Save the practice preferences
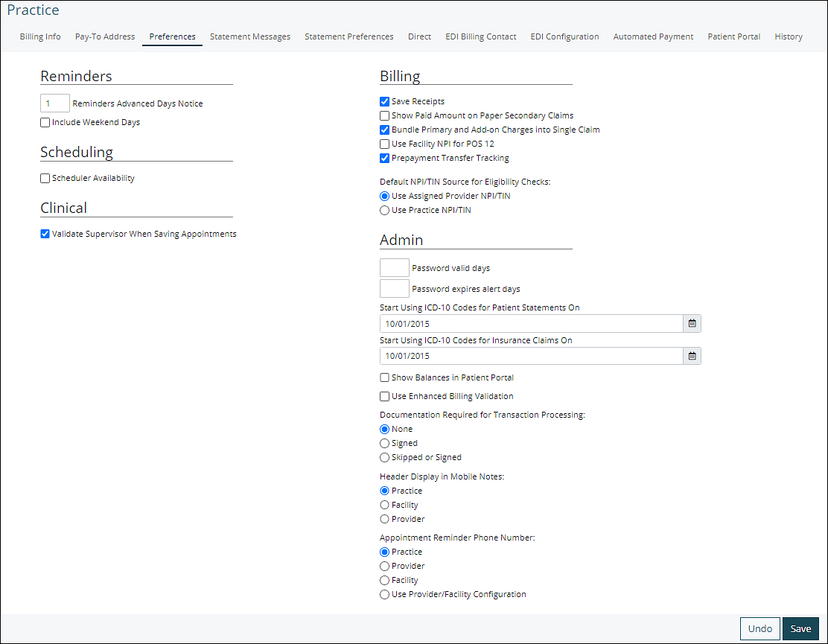Image resolution: width=828 pixels, height=644 pixels. 800,628
